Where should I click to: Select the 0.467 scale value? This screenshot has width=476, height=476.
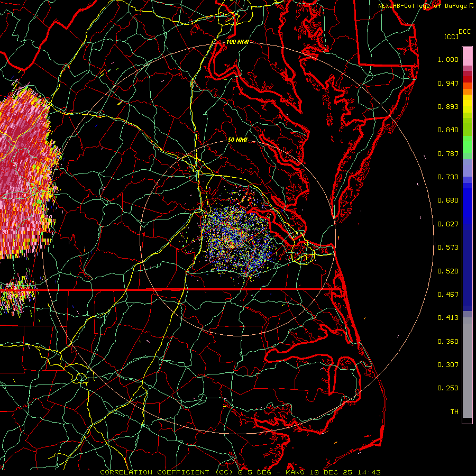448,295
